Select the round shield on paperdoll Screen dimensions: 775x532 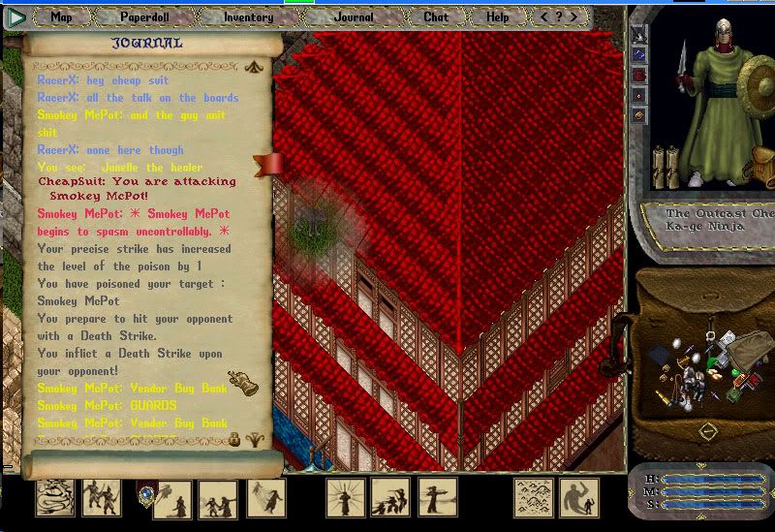coord(757,86)
